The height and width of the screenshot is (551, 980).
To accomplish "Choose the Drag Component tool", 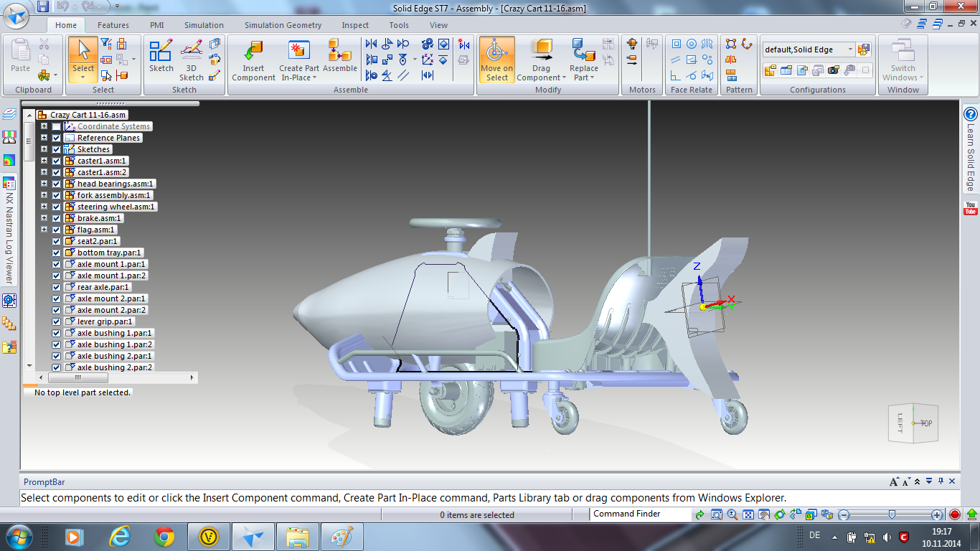I will [541, 60].
